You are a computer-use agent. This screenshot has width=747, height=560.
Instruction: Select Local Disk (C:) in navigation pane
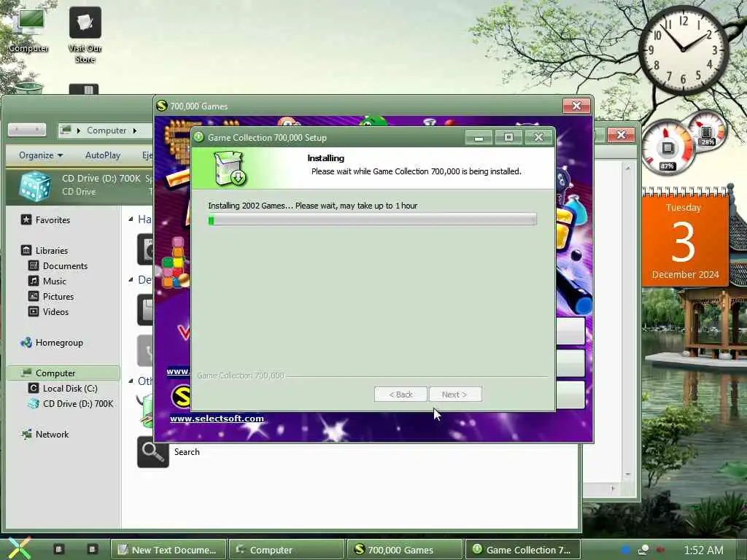pyautogui.click(x=70, y=388)
